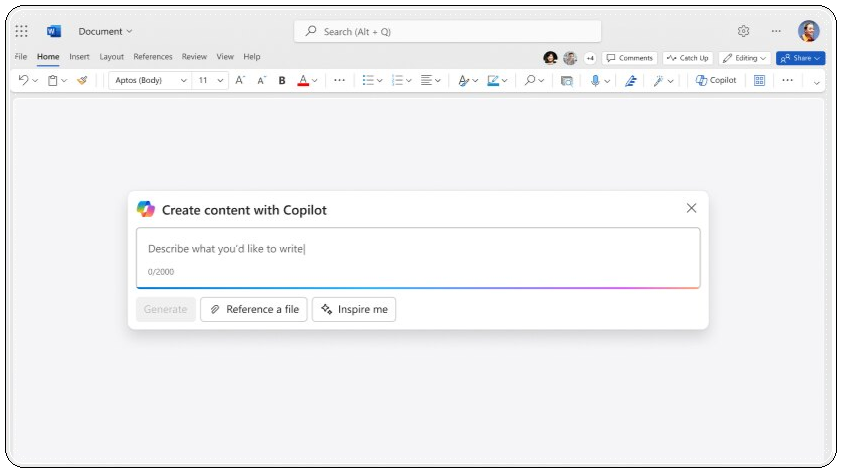Switch to the Review tab
Screen dimensions: 842x473
[194, 56]
